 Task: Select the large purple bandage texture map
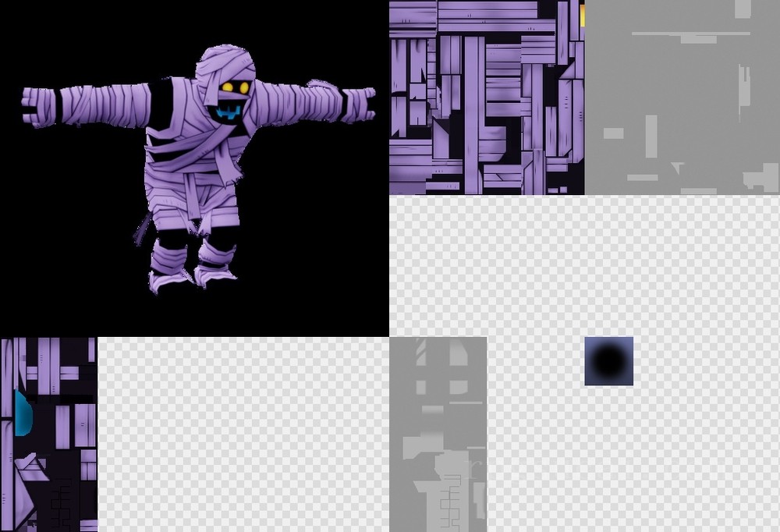tap(486, 97)
